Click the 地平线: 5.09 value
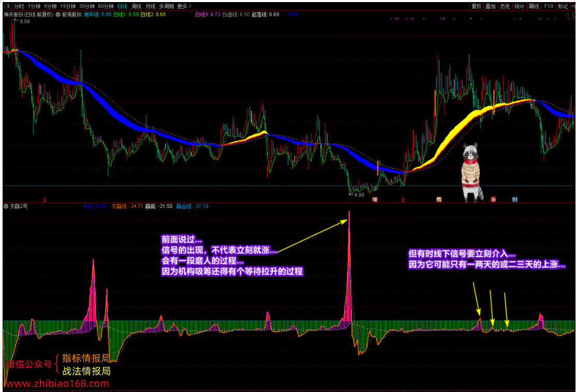Viewport: 576px width, 392px height. click(97, 14)
